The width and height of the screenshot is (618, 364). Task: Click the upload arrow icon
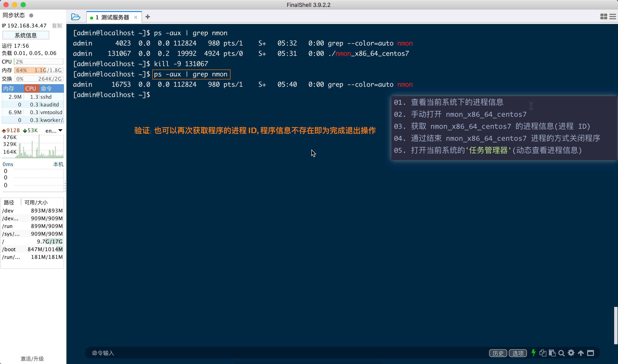[581, 353]
